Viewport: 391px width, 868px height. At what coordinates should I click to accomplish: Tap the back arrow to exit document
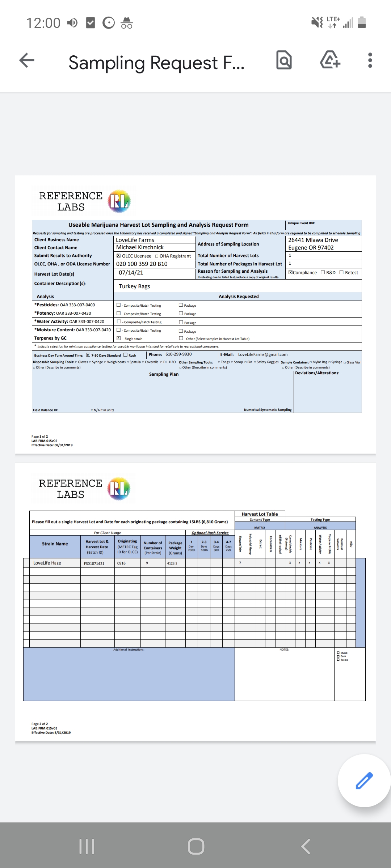[27, 60]
